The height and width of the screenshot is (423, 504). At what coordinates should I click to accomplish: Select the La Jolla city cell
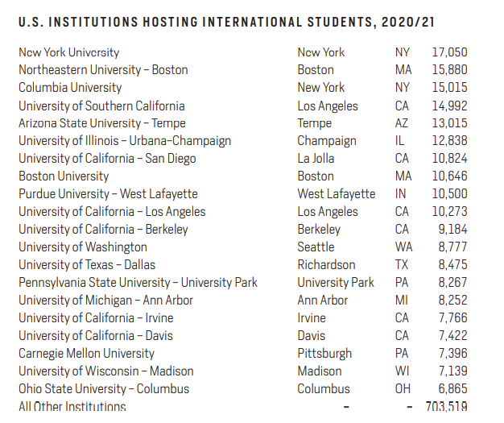click(x=320, y=159)
